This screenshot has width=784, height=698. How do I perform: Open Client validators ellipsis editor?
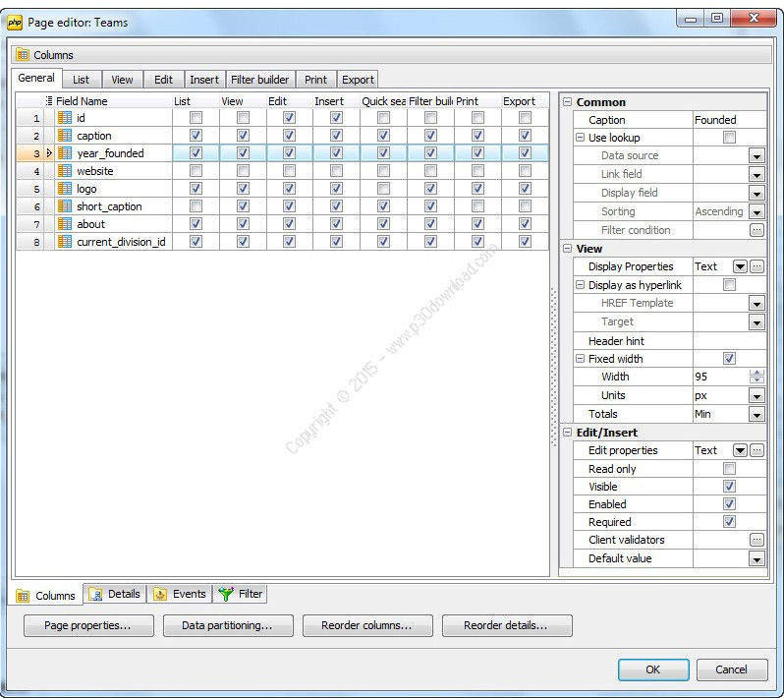(756, 540)
